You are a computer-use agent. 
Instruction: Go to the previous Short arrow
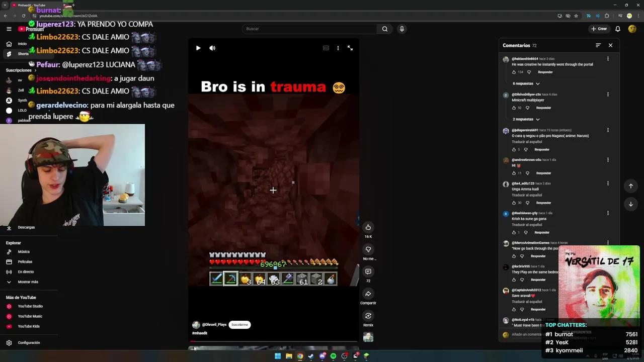[631, 186]
